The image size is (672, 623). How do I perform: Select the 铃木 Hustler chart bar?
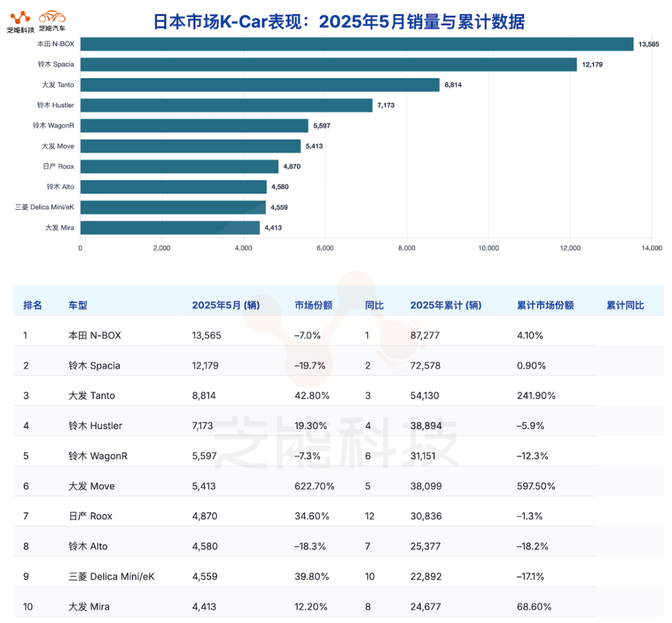(226, 105)
